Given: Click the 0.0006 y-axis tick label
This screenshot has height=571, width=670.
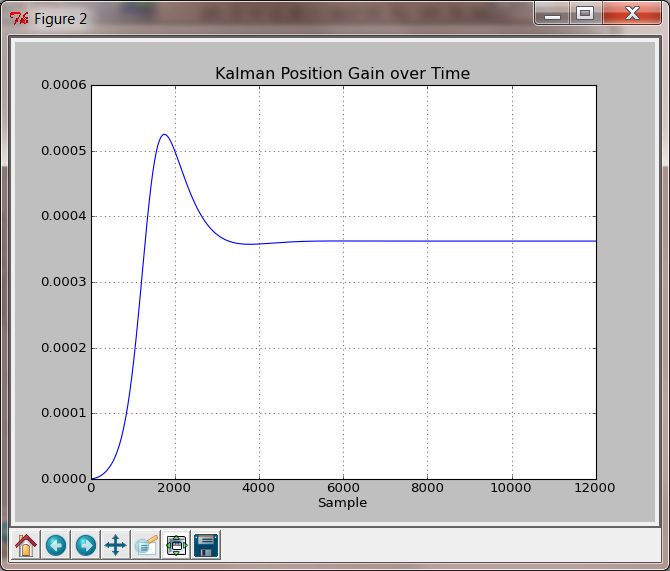Looking at the screenshot, I should (x=64, y=85).
